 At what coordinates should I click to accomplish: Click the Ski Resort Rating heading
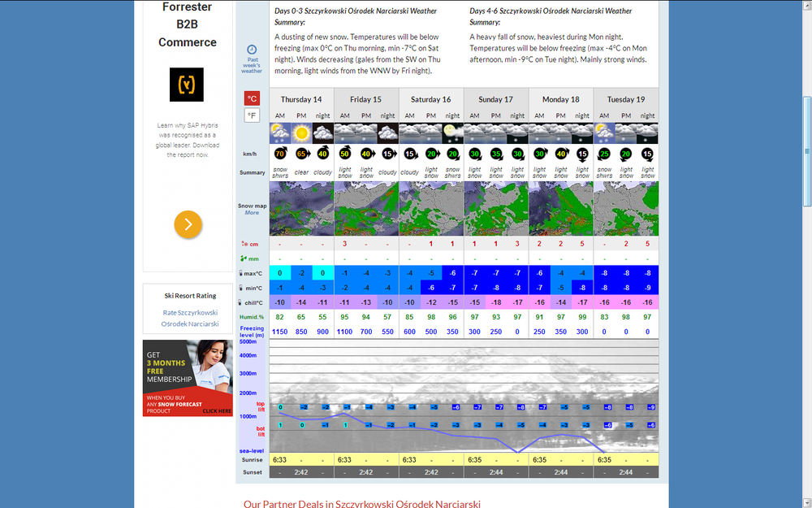pos(191,296)
